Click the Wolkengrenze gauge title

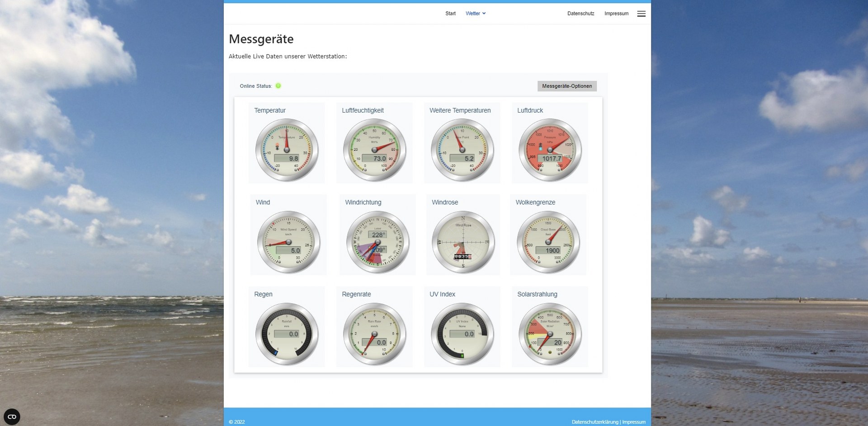point(535,202)
